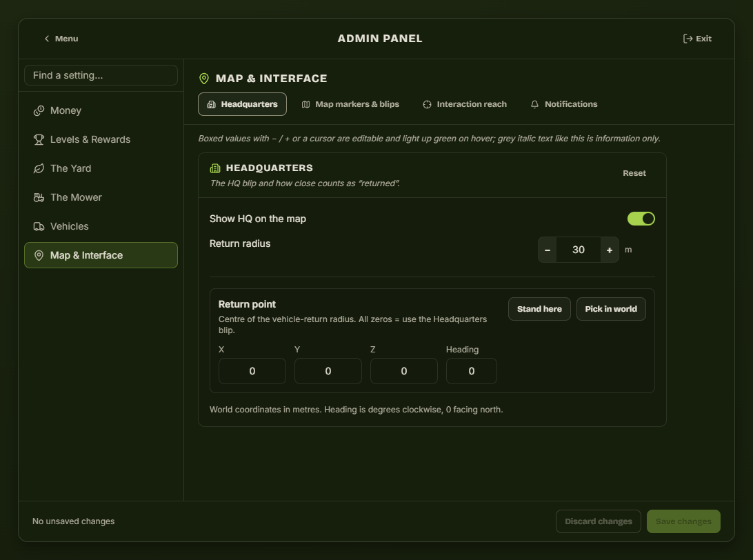Click the Z coordinate input field

pos(404,371)
